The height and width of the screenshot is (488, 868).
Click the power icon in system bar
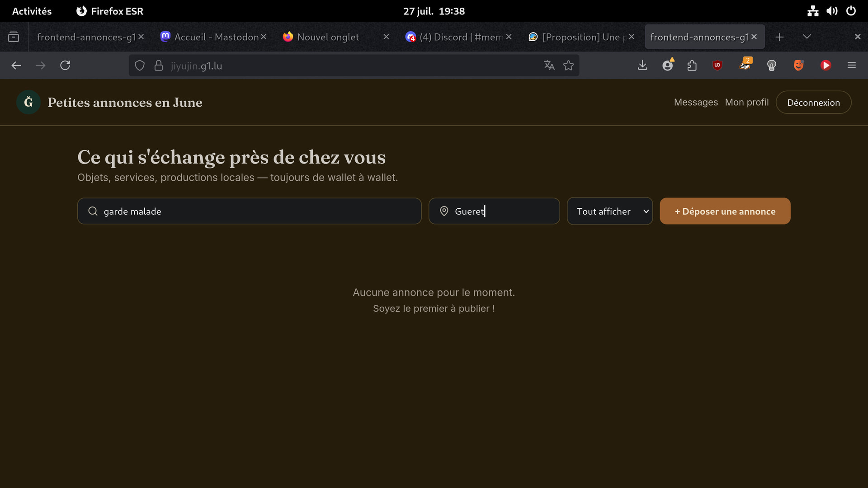851,11
